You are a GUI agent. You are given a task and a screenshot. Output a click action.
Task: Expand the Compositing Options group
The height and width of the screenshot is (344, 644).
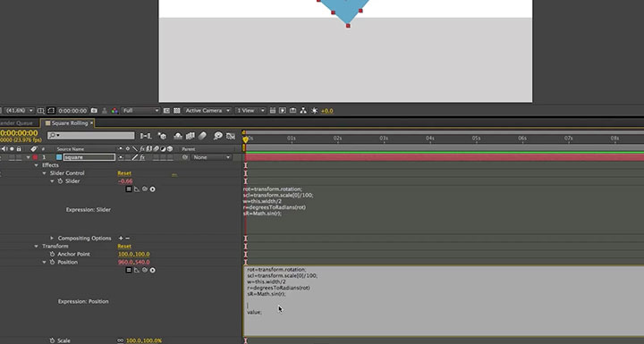pos(52,238)
